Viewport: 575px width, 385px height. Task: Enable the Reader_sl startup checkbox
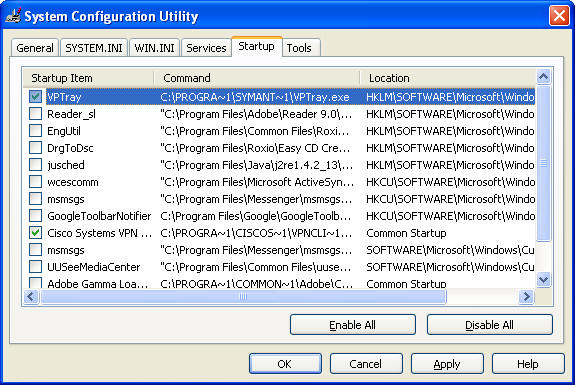point(35,114)
